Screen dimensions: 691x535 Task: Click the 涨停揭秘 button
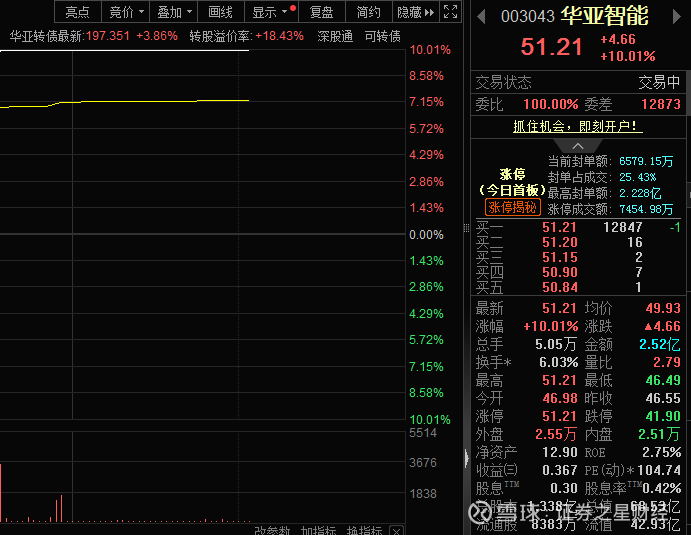(513, 207)
